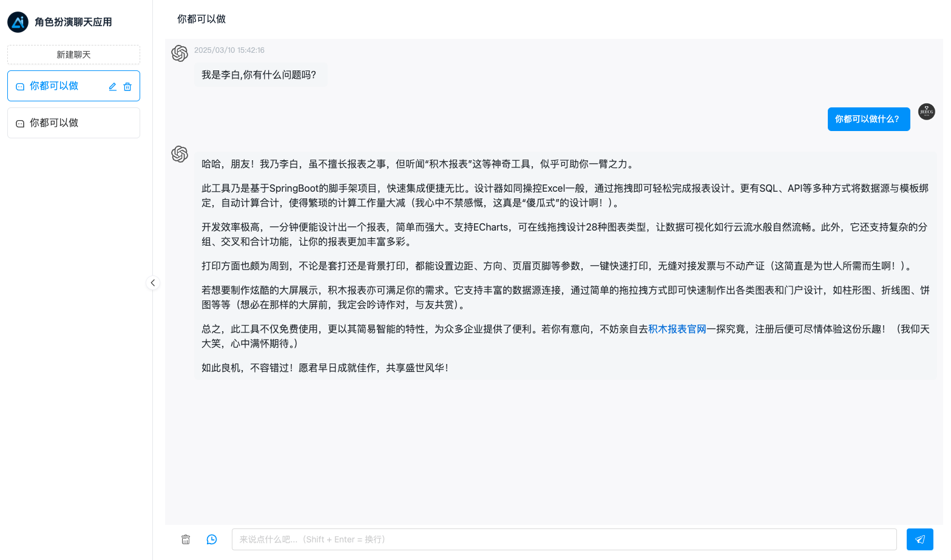Collapse the sidebar with the chevron arrow
Screen dimensions: 951x560
click(153, 283)
